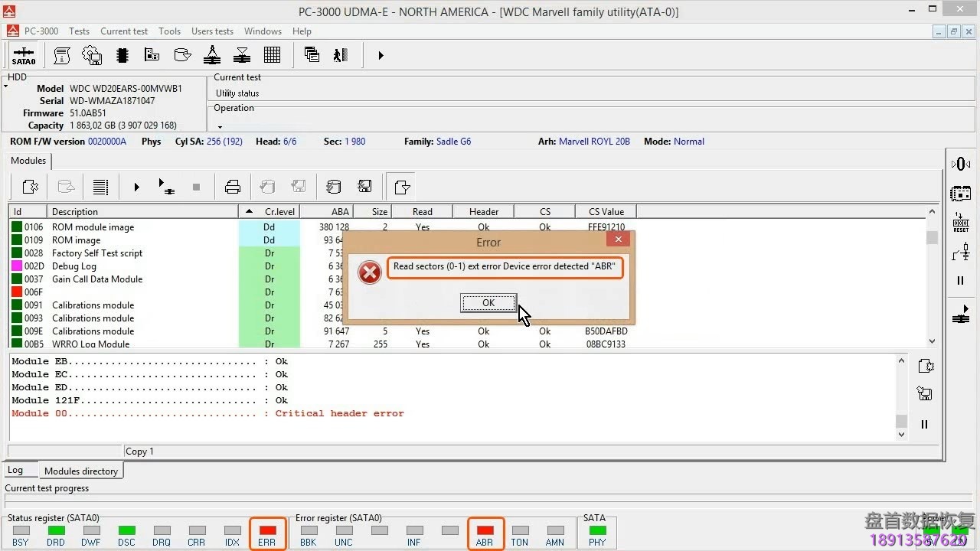Click the error X icon in dialog
This screenshot has height=551, width=980.
370,272
